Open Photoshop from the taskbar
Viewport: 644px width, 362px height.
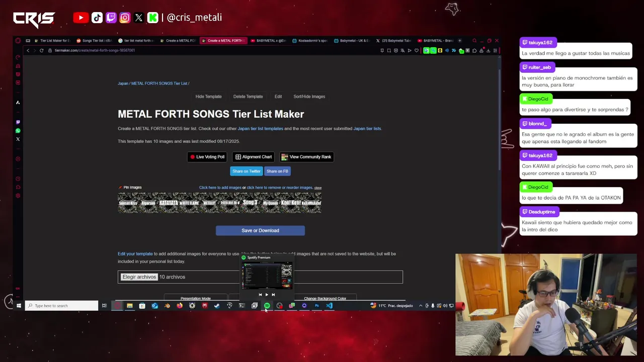pyautogui.click(x=316, y=306)
